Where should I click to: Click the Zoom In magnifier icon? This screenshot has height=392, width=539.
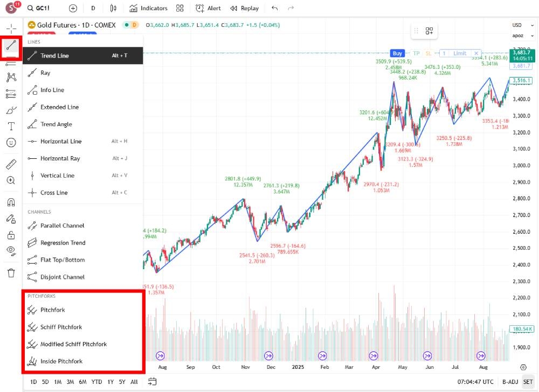(11, 180)
